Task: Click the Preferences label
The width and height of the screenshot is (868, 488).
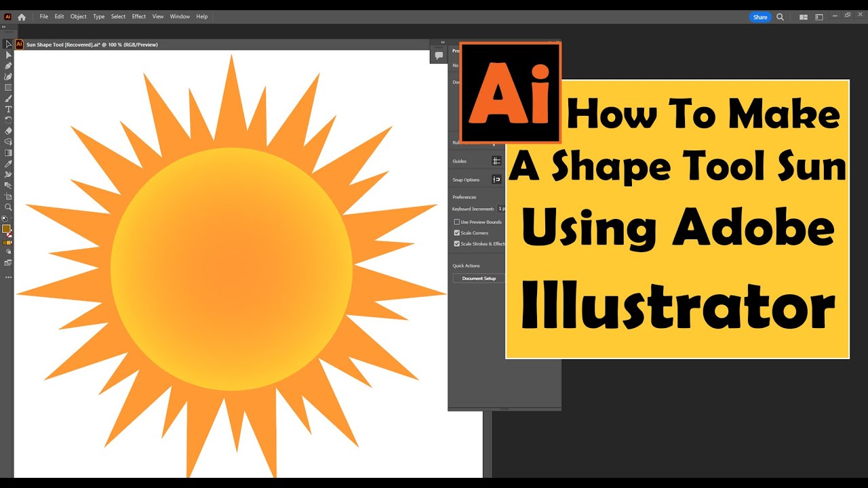Action: [465, 197]
